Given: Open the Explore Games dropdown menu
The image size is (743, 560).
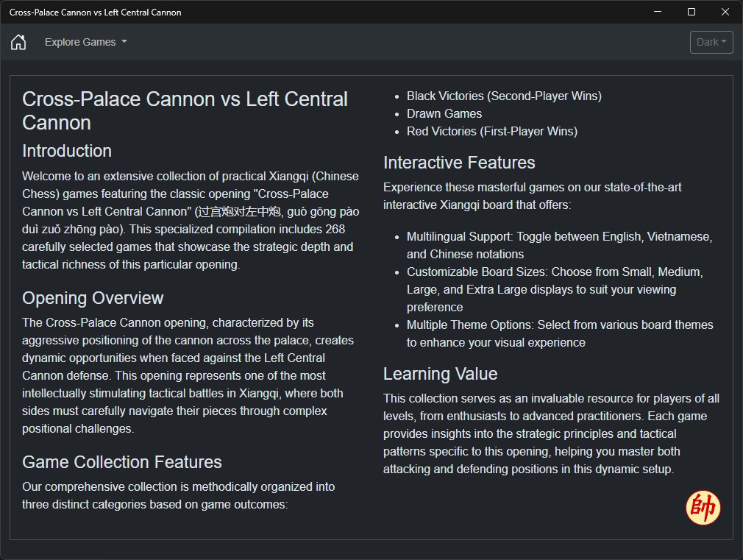Looking at the screenshot, I should pos(85,42).
